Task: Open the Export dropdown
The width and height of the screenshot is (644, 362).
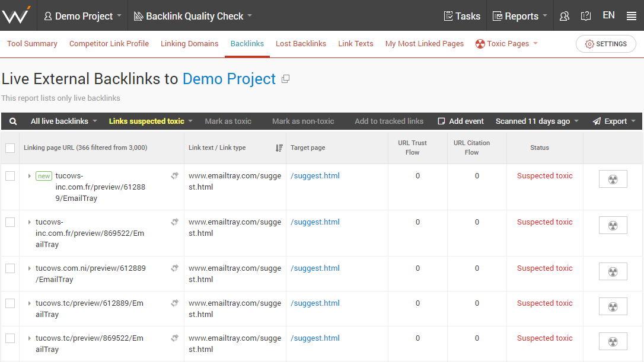Action: 614,121
